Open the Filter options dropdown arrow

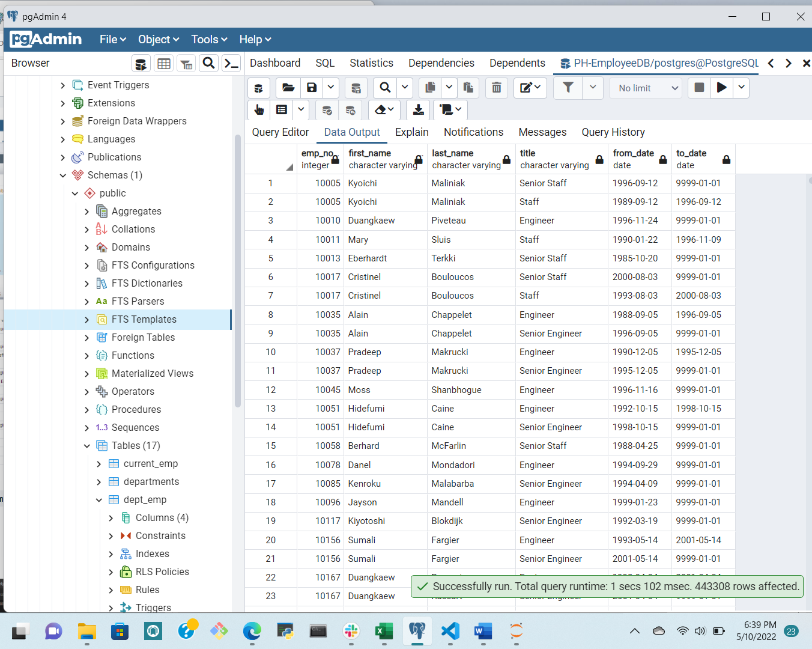coord(593,88)
